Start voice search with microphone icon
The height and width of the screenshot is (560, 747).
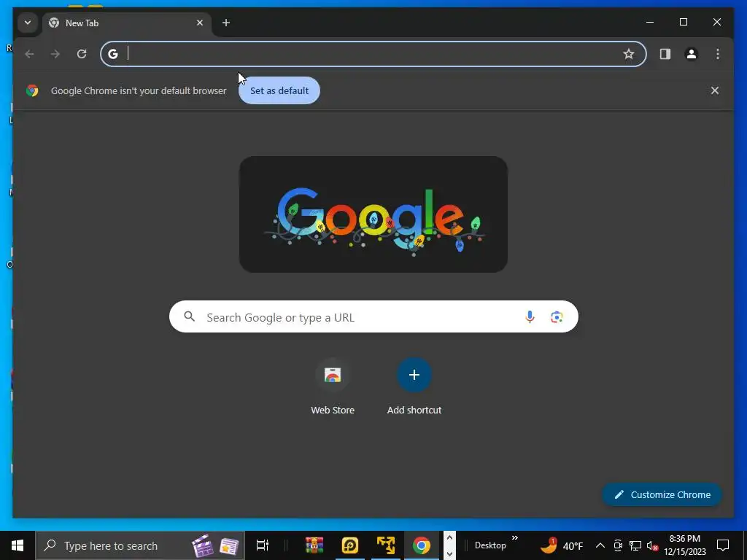[530, 316]
